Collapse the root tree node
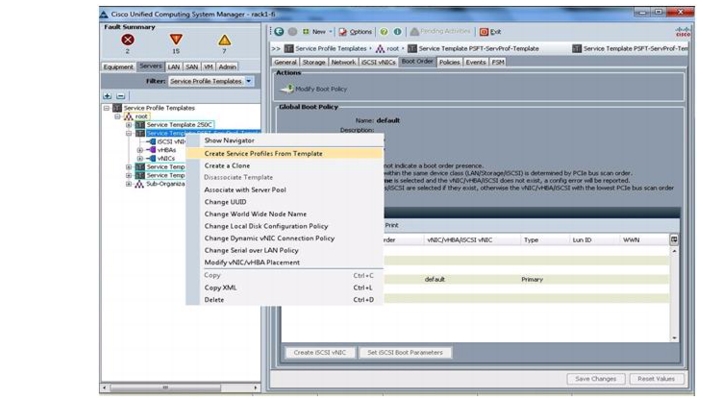 117,117
